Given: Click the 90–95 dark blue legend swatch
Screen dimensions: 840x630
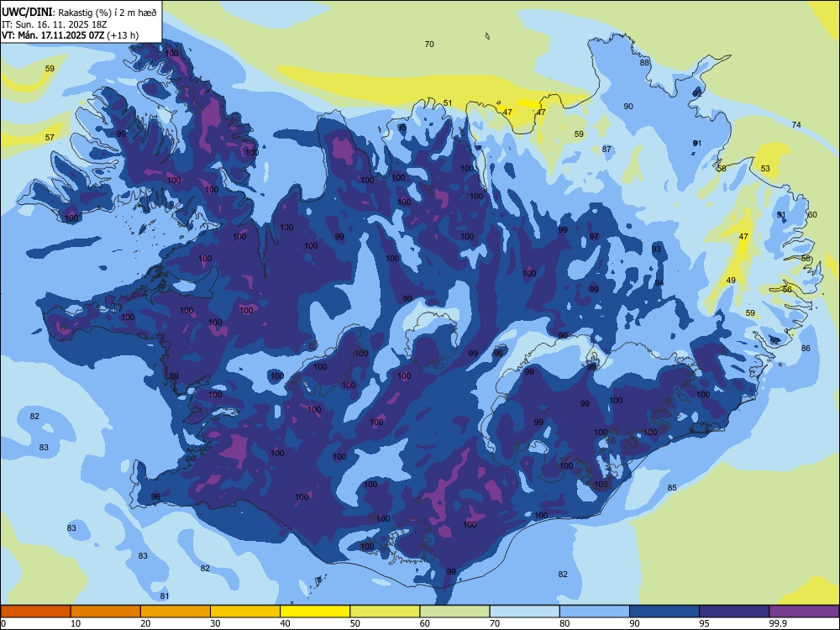Looking at the screenshot, I should (664, 612).
